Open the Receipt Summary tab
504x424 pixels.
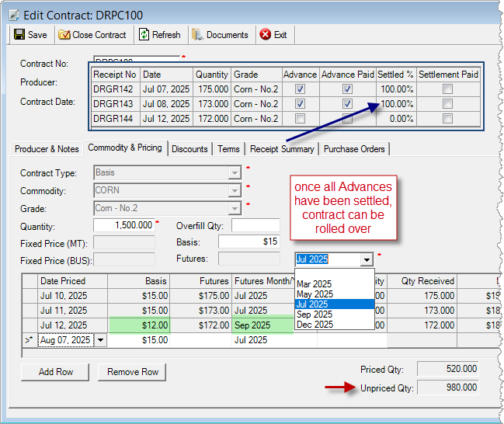(282, 149)
